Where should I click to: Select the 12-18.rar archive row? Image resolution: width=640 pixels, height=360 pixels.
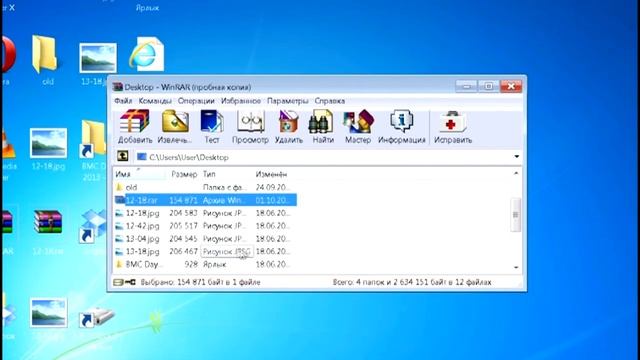point(205,200)
